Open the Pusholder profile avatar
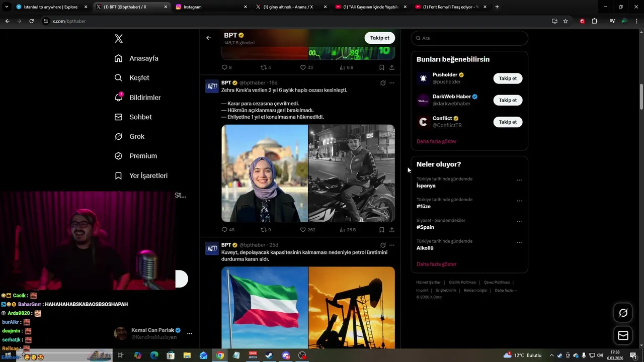This screenshot has height=362, width=644. click(423, 78)
